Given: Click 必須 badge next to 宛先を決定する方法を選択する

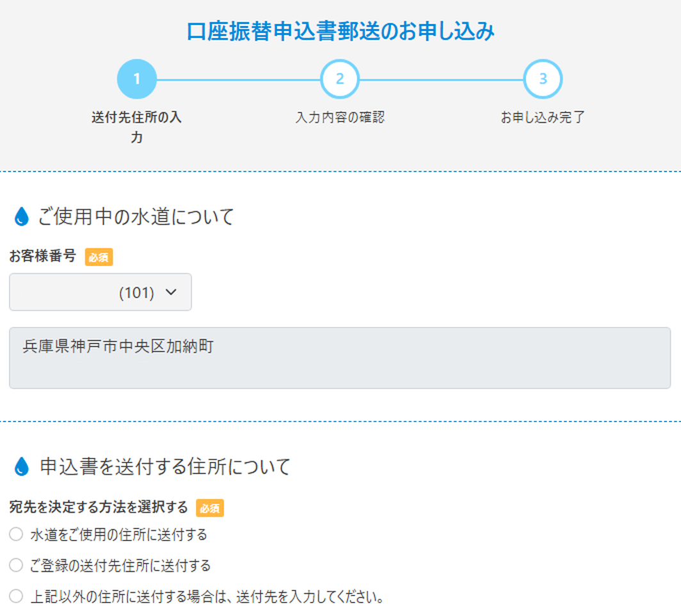Looking at the screenshot, I should pyautogui.click(x=210, y=509).
